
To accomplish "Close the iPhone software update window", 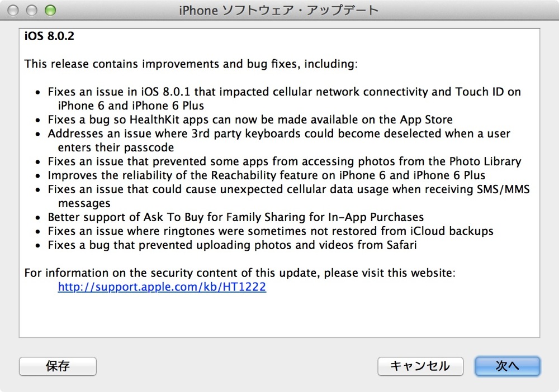I will pyautogui.click(x=13, y=10).
